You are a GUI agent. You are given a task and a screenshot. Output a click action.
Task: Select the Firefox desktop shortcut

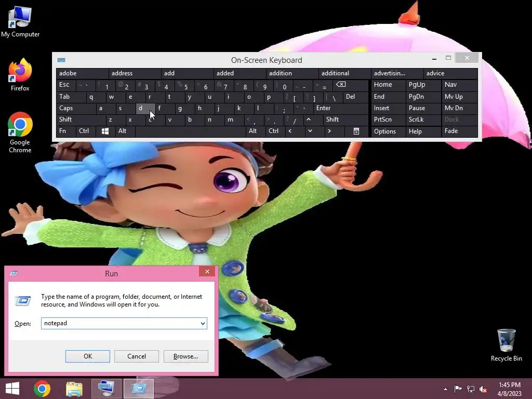coord(20,75)
